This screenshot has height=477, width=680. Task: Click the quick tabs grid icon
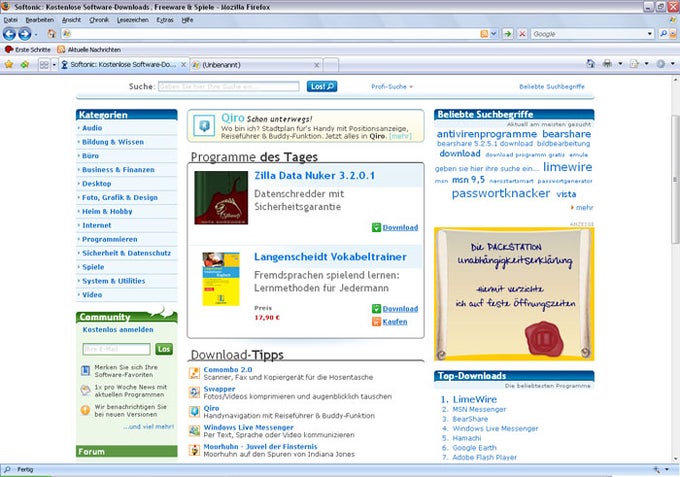[x=44, y=65]
